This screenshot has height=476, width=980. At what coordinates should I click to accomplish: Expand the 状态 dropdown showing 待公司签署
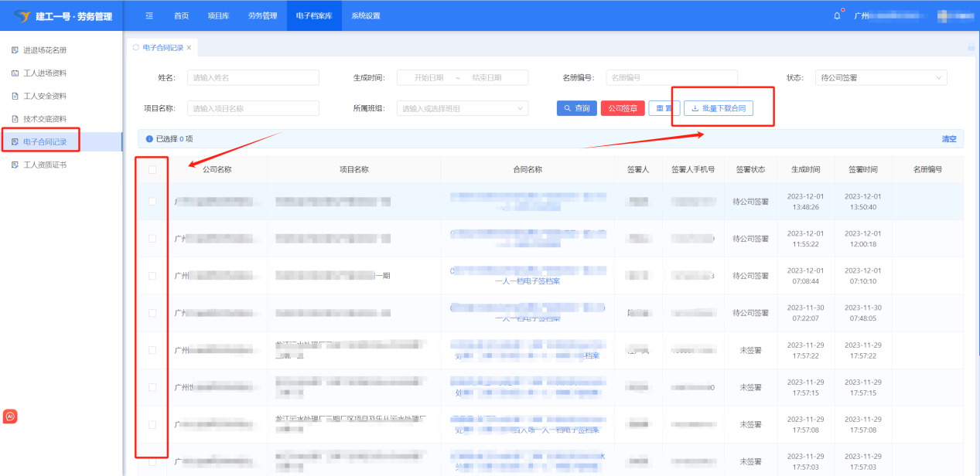pos(880,78)
